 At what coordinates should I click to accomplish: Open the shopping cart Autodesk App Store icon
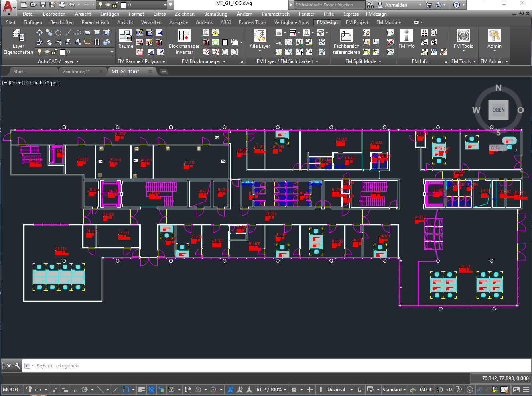click(429, 5)
